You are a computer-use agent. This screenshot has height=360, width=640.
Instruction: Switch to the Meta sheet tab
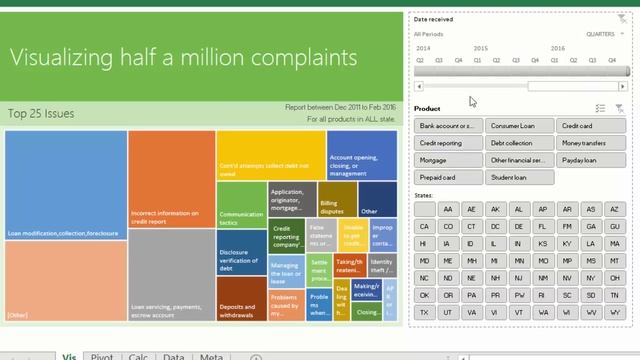(211, 357)
